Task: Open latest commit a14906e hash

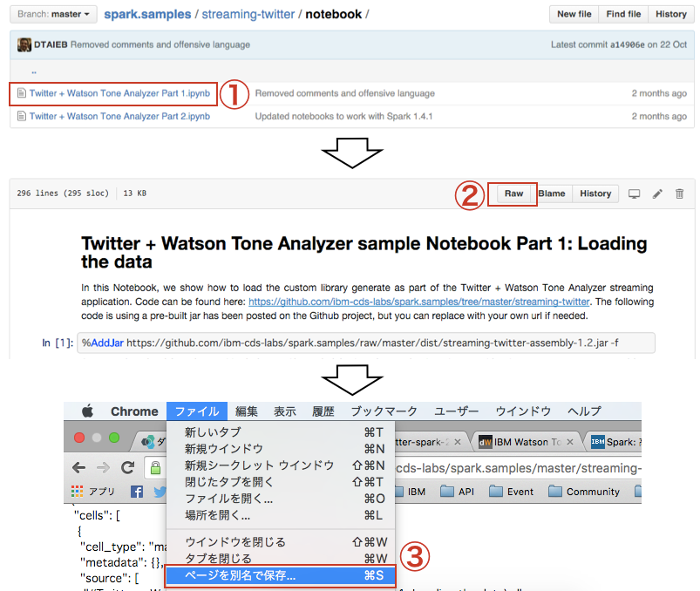Action: (628, 44)
